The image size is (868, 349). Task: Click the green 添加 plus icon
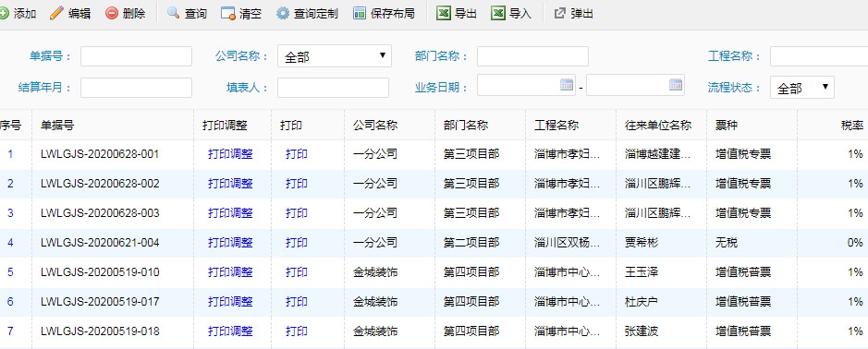point(4,13)
